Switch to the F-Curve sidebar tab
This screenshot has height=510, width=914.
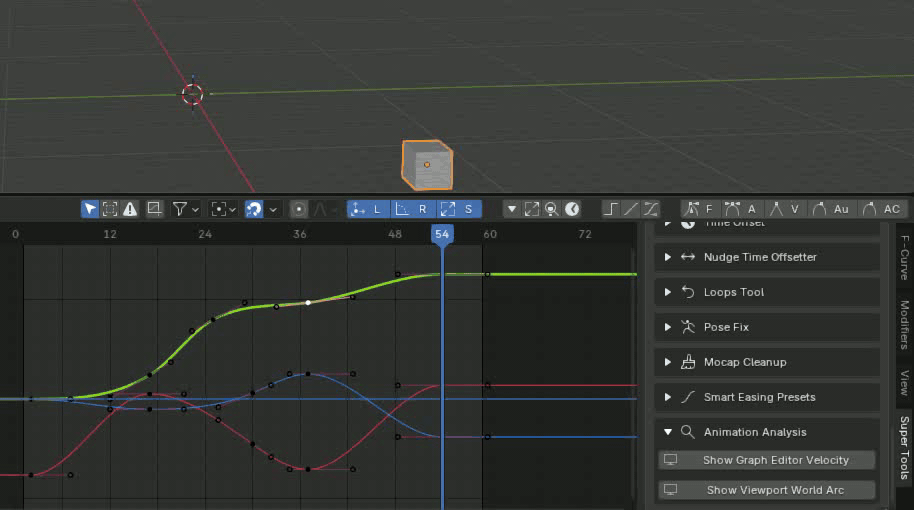click(904, 258)
